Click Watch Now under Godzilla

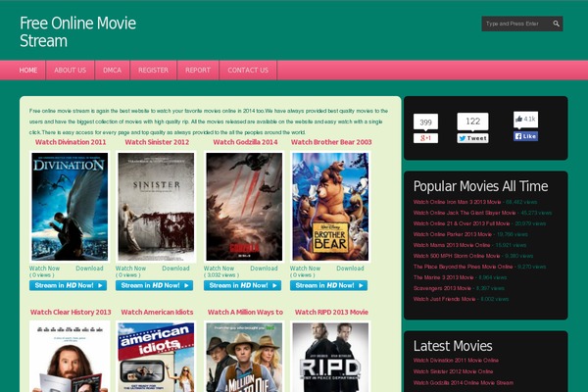pyautogui.click(x=219, y=269)
